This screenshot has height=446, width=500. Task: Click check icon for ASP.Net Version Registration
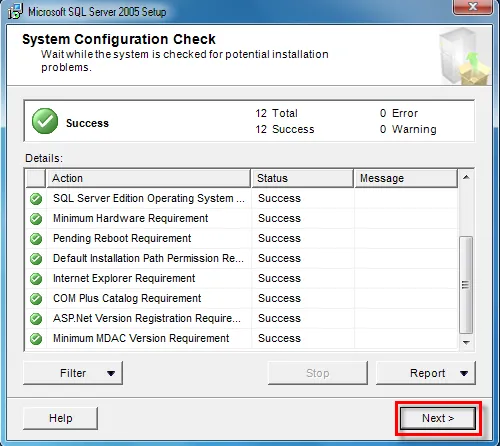pos(36,319)
